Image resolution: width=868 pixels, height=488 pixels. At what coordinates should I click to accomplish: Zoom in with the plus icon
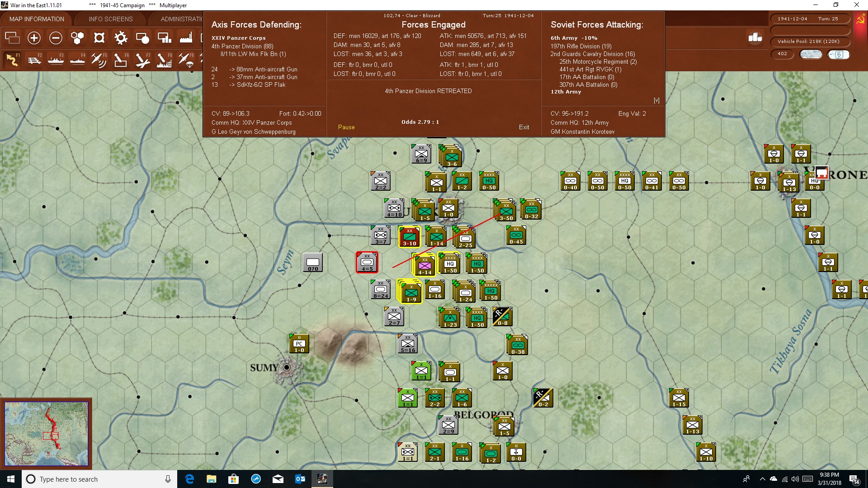(34, 38)
